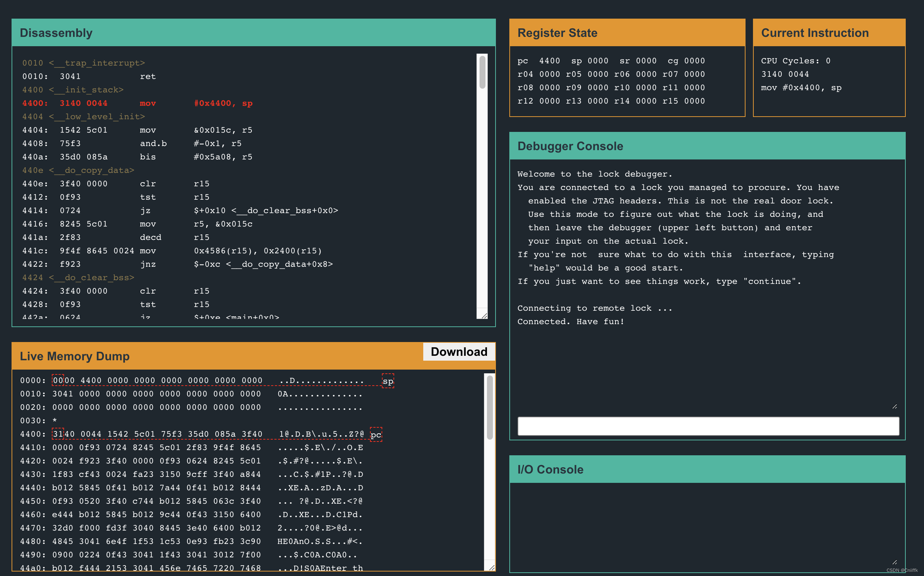Select the 441a decd r15 line
Viewport: 924px width, 576px height.
[x=116, y=237]
